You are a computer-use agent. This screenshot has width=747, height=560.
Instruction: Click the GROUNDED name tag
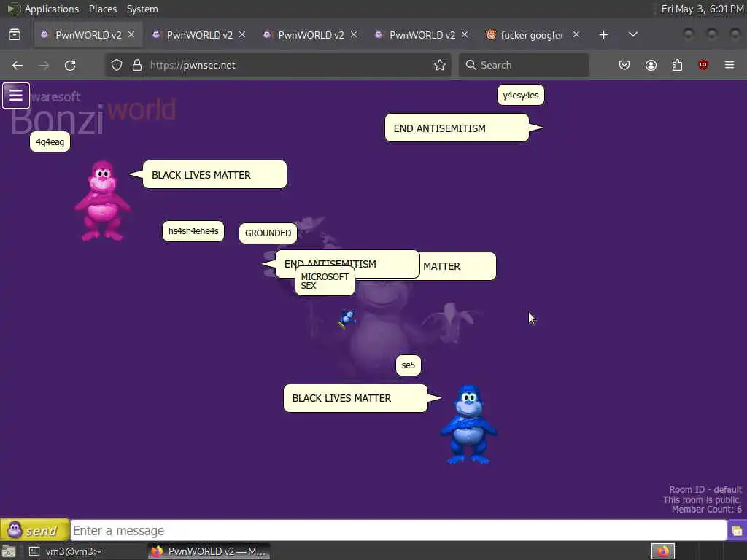click(268, 233)
